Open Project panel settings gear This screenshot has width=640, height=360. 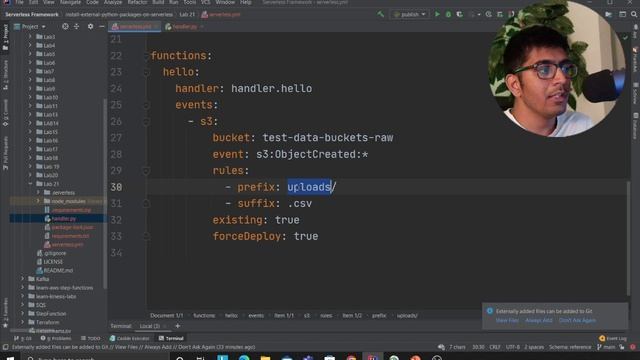point(90,27)
